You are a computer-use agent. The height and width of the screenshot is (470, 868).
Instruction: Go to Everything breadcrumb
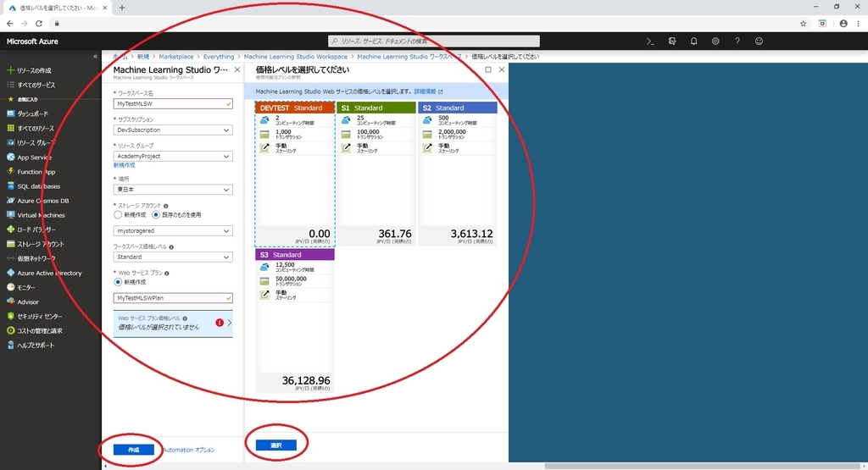tap(219, 57)
